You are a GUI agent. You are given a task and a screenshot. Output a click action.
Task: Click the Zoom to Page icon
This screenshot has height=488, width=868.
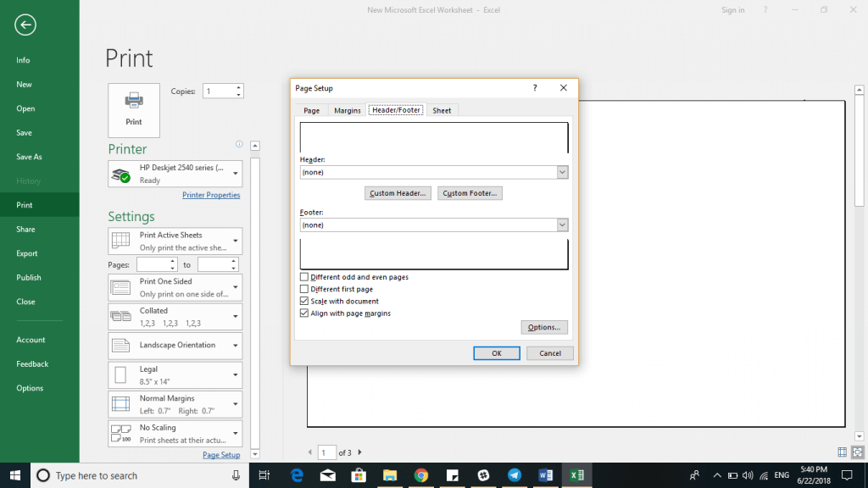pyautogui.click(x=856, y=452)
